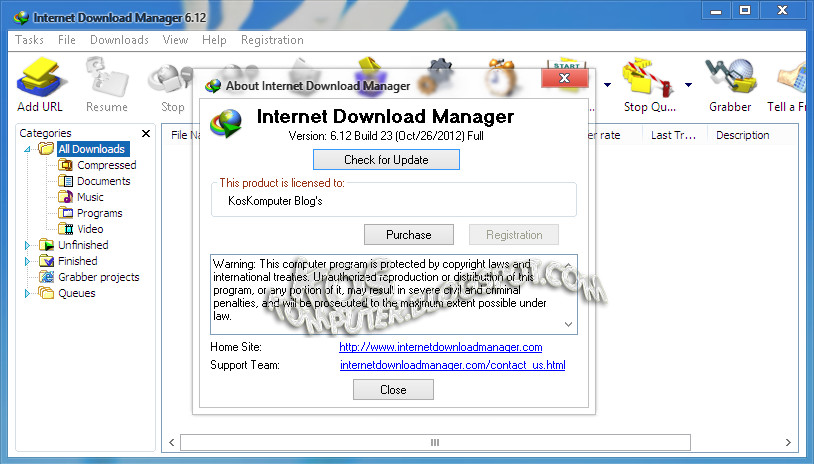Collapse the All Downloads tree node
Image resolution: width=814 pixels, height=464 pixels.
point(27,149)
